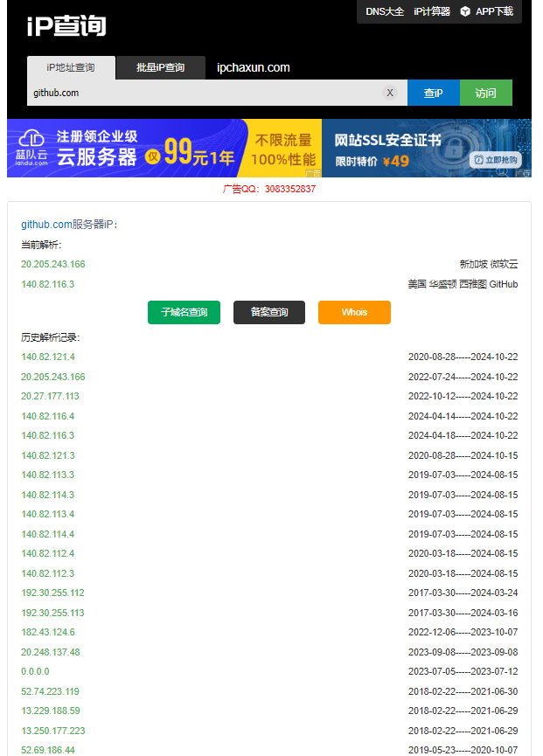Click the 广告QQ: 3083352837 text
Image resolution: width=543 pixels, height=756 pixels.
click(x=269, y=189)
